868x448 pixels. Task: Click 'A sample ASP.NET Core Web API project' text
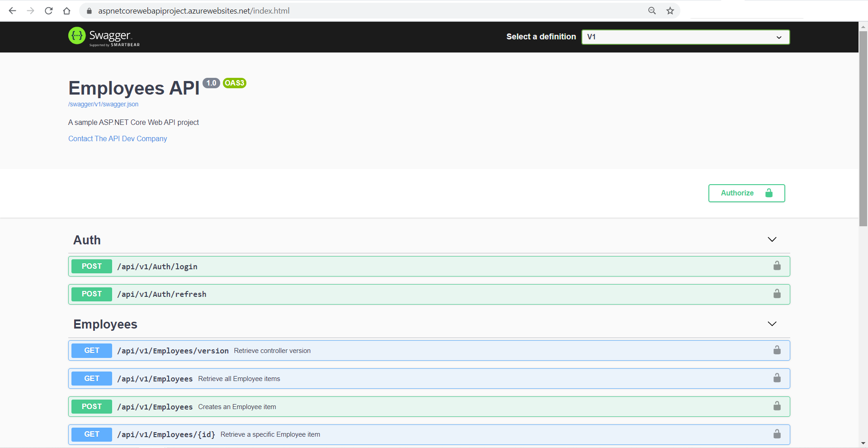click(x=133, y=122)
